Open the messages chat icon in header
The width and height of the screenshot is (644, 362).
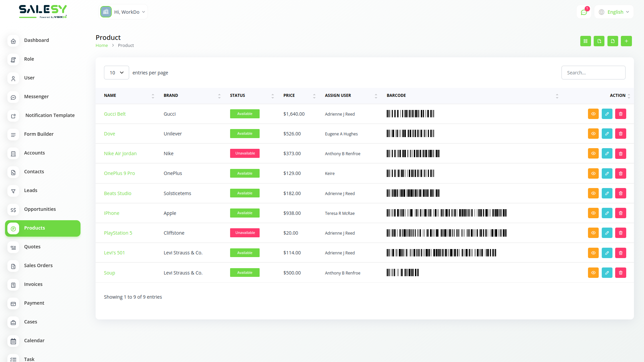(584, 12)
